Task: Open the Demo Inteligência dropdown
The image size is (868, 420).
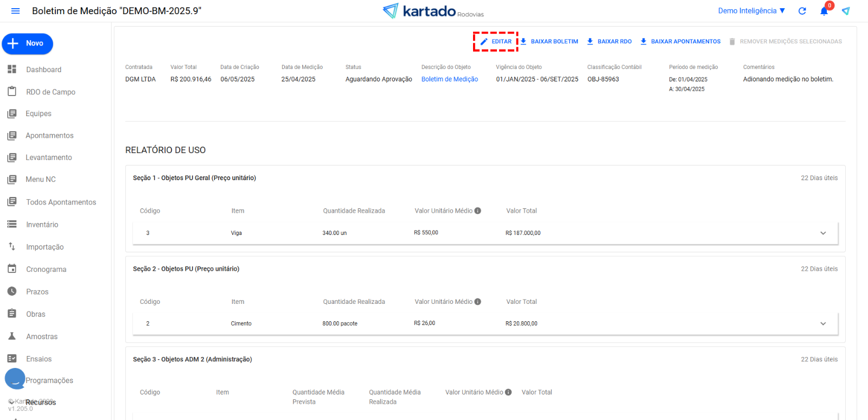Action: (x=751, y=11)
